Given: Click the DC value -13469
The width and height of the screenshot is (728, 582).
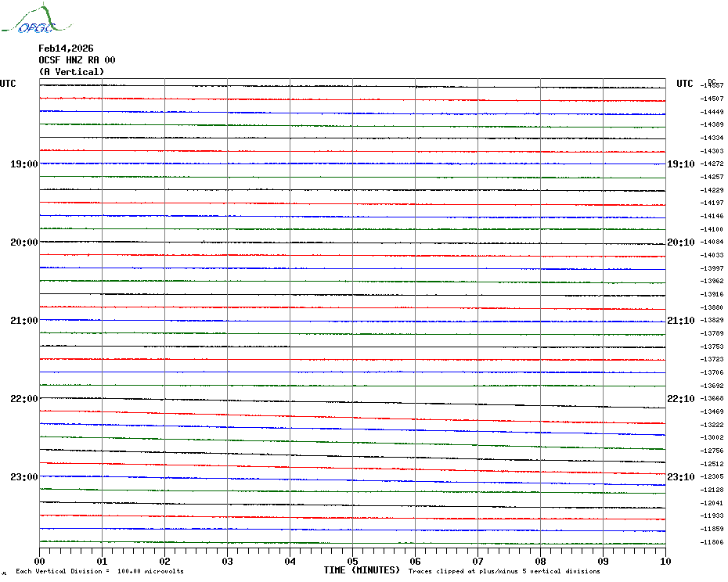Looking at the screenshot, I should (x=712, y=411).
